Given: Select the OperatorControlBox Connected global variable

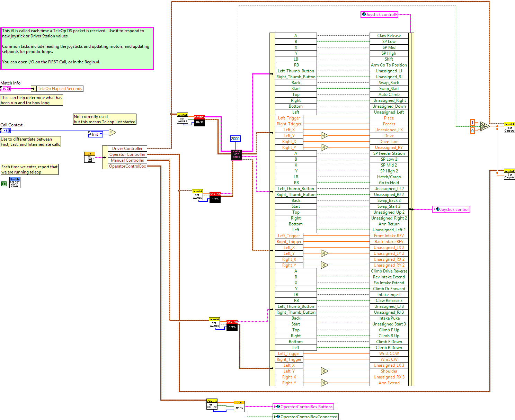Looking at the screenshot, I should pos(305,417).
